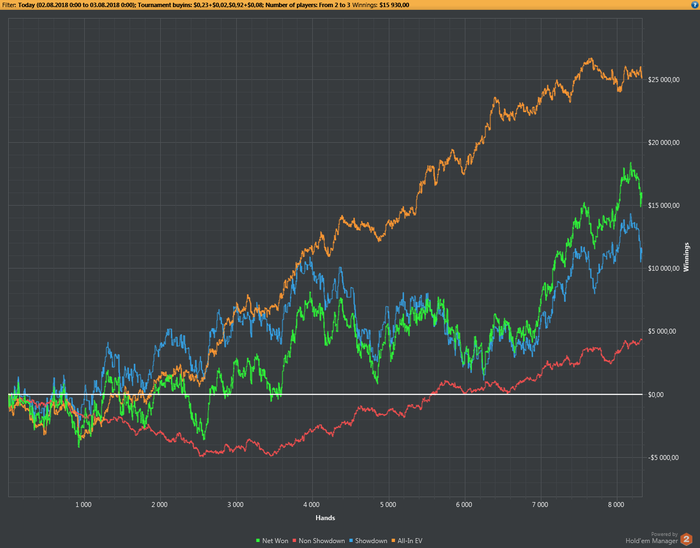Viewport: 700px width, 548px height.
Task: Toggle the orange All-In EV legend swatch
Action: (394, 541)
